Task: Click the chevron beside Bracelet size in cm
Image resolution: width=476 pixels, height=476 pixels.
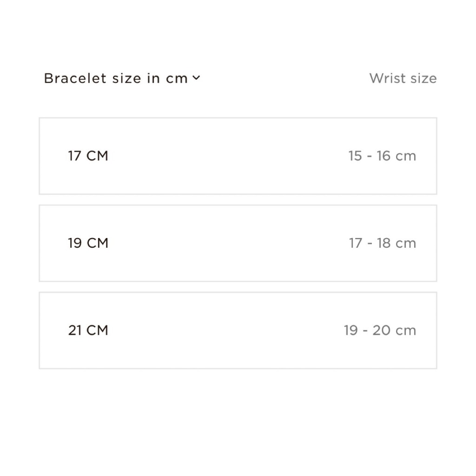Action: tap(196, 78)
